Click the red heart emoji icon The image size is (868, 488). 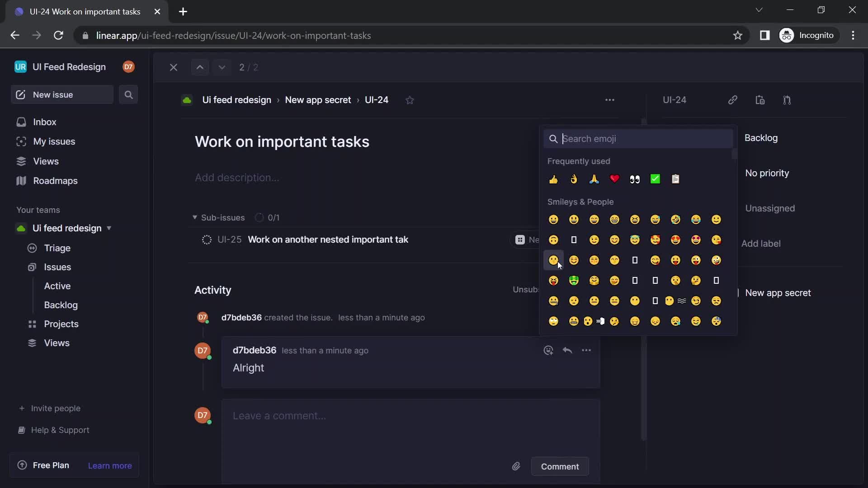tap(614, 178)
